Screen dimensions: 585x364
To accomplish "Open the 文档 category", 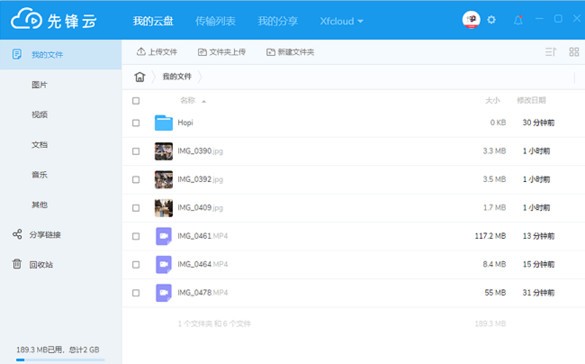I will pyautogui.click(x=39, y=145).
